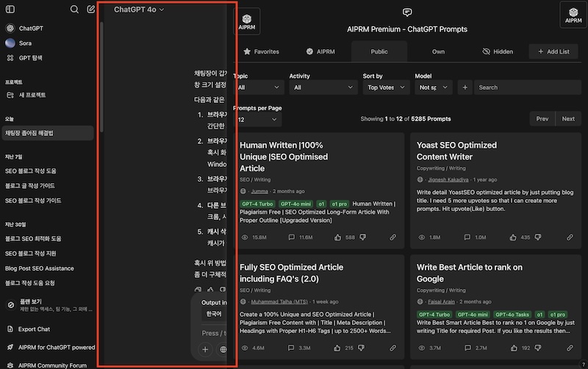Click the Next page button

click(568, 118)
